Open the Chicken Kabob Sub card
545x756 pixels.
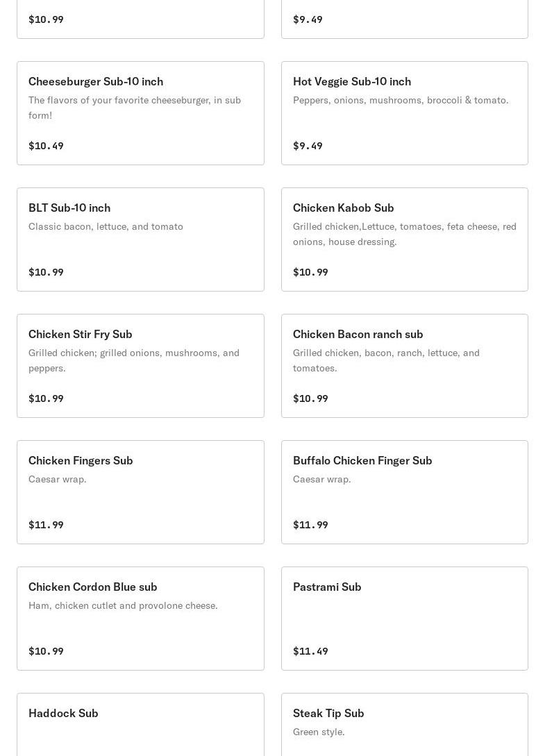[405, 240]
